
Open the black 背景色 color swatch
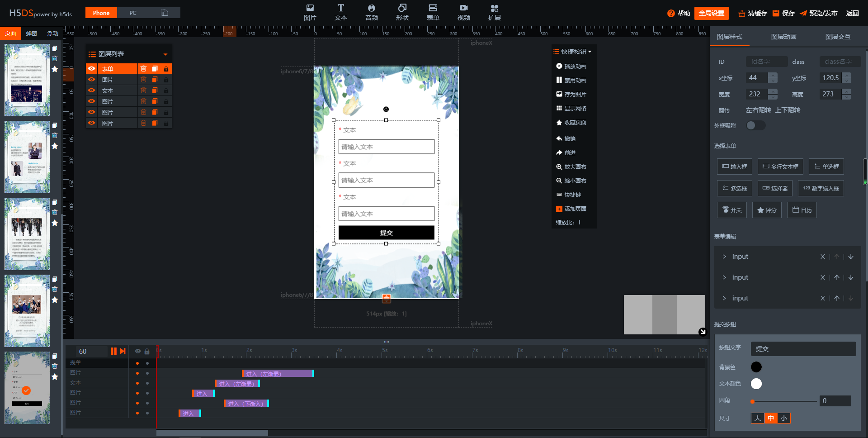click(756, 367)
